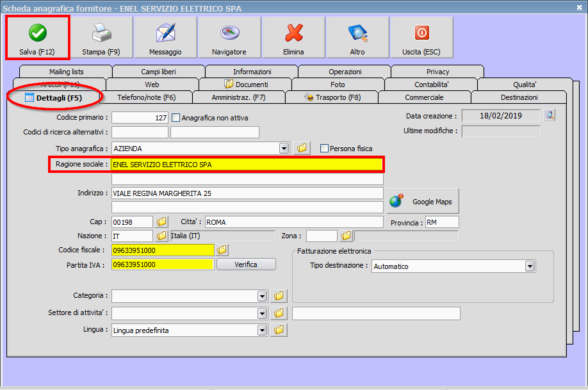Edit the Cap field value 00198

click(133, 222)
